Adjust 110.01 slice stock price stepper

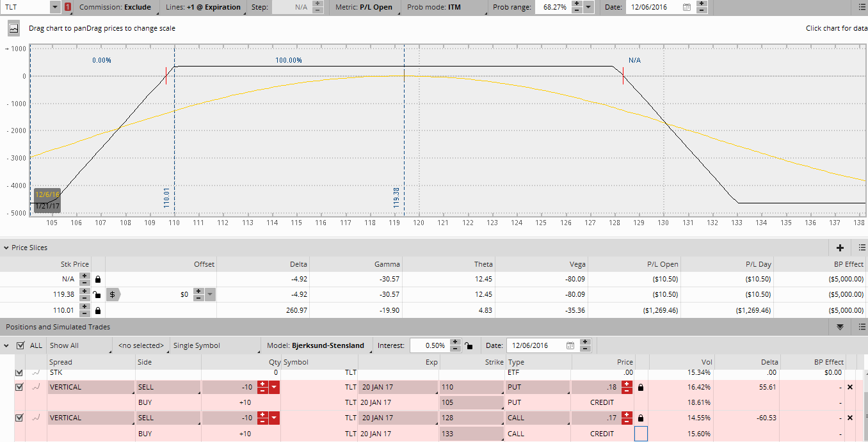[85, 310]
